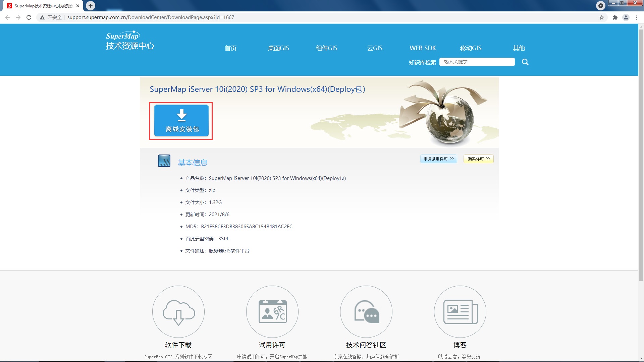Viewport: 644px width, 362px height.
Task: Click the 百度云盘密码 3St4 text
Action: 207,239
